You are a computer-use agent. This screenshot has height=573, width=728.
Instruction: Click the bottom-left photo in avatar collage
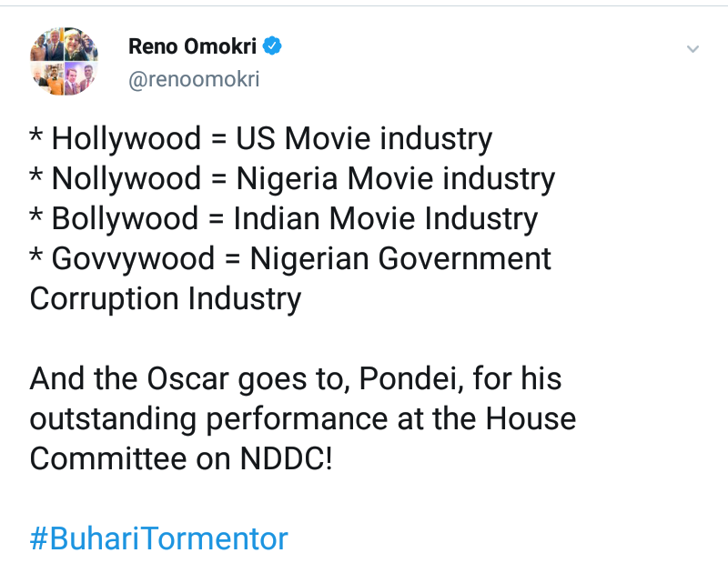click(x=47, y=77)
